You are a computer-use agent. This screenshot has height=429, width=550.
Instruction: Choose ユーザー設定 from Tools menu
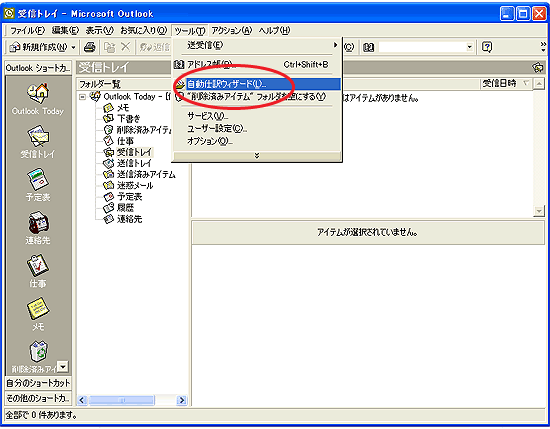coord(257,128)
